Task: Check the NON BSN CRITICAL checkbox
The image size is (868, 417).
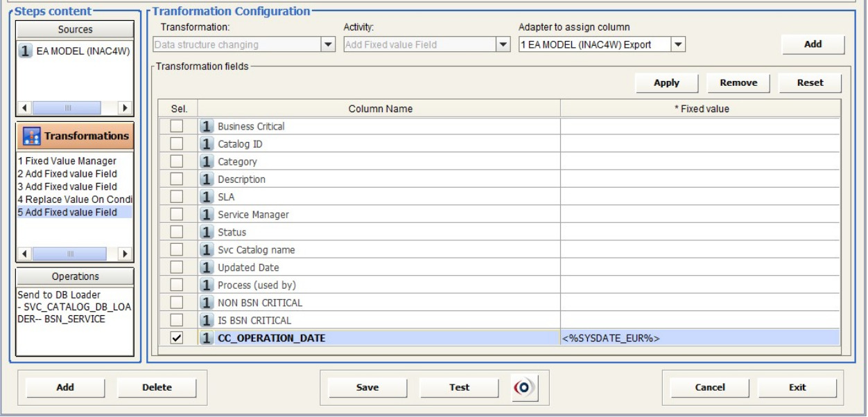Action: pyautogui.click(x=177, y=303)
